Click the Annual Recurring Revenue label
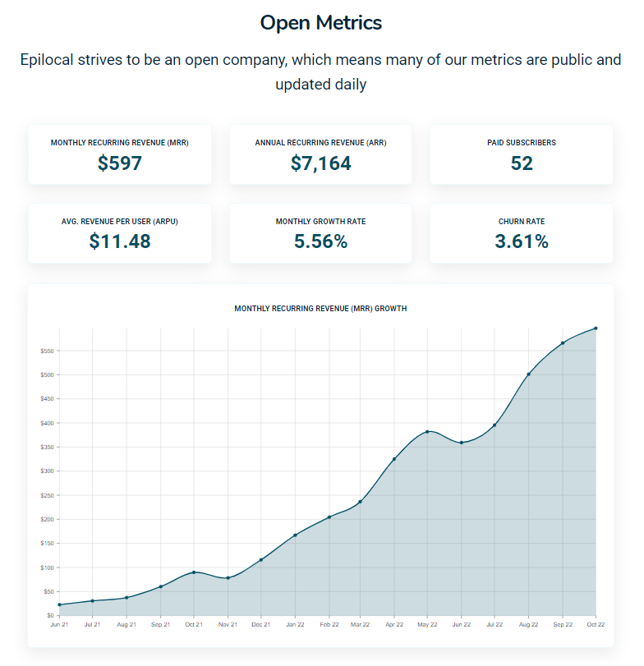 pos(320,143)
